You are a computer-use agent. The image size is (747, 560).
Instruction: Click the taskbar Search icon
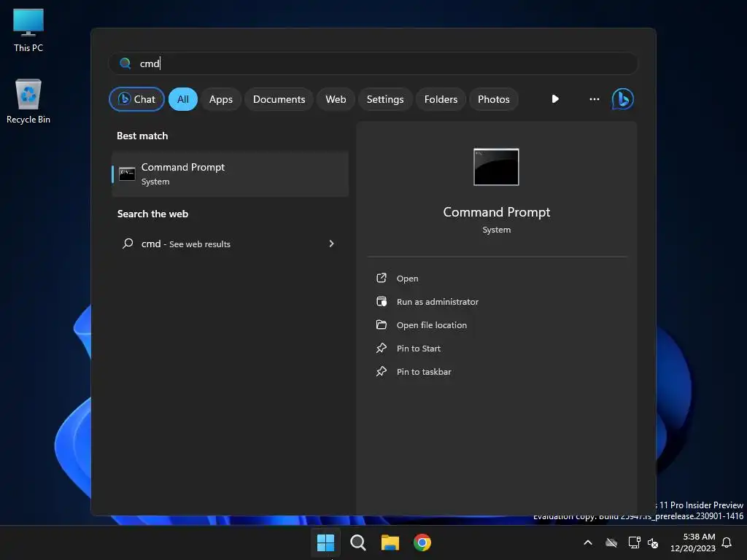point(357,542)
